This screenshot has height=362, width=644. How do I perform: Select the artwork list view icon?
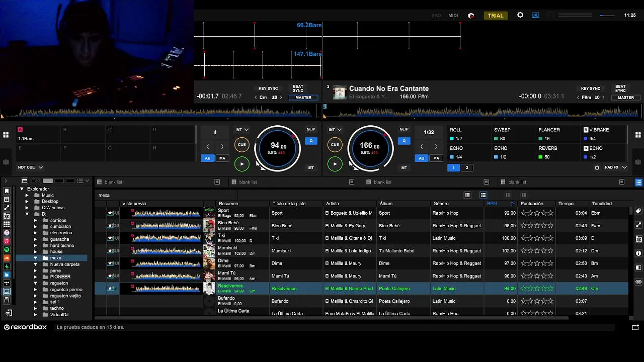[x=484, y=195]
